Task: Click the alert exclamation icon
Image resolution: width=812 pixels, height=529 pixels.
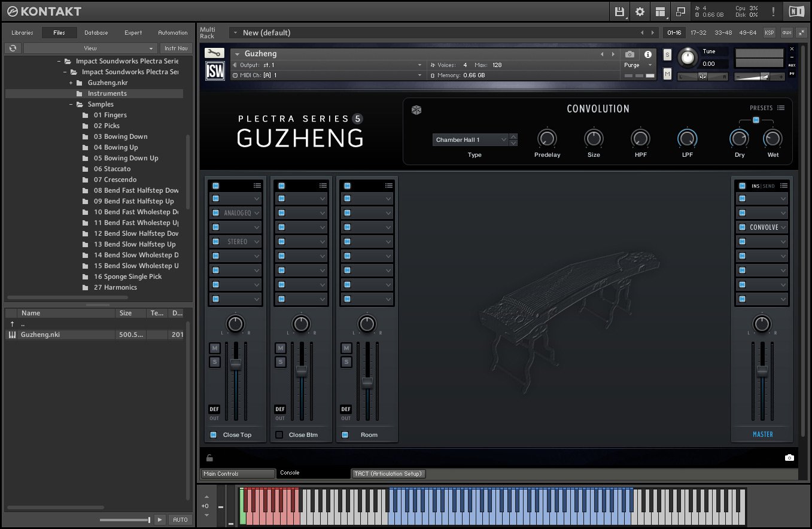Action: (x=773, y=11)
